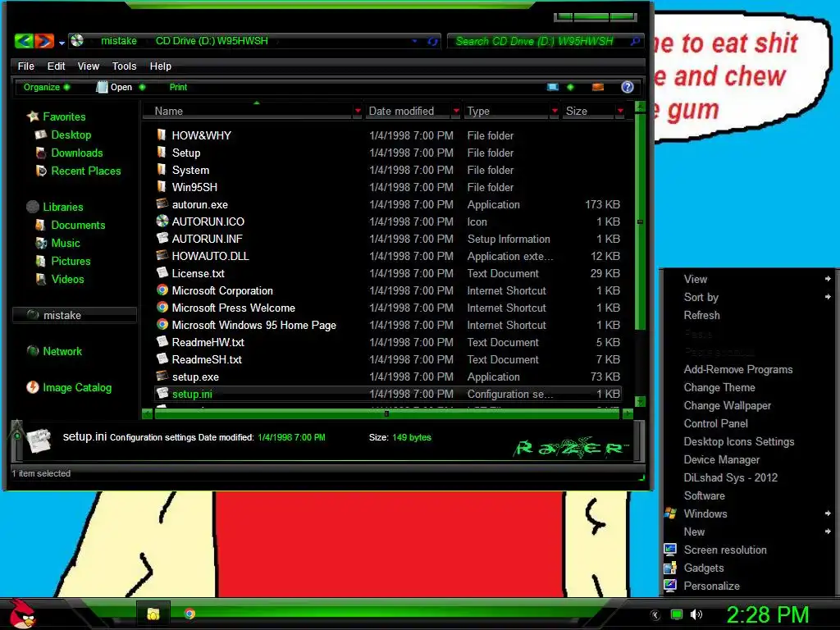Choose Change Wallpaper in the context menu

pos(728,405)
